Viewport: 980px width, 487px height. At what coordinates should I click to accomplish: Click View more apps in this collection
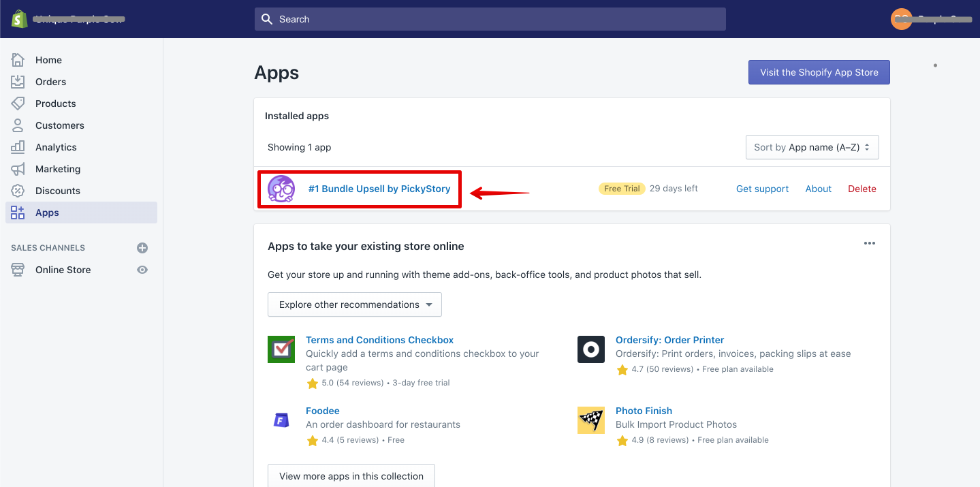click(x=351, y=476)
